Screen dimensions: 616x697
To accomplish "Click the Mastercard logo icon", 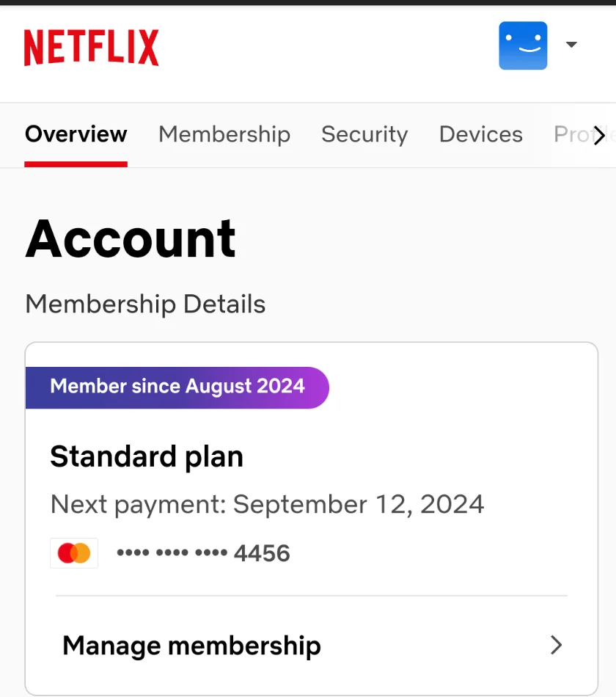I will tap(74, 553).
